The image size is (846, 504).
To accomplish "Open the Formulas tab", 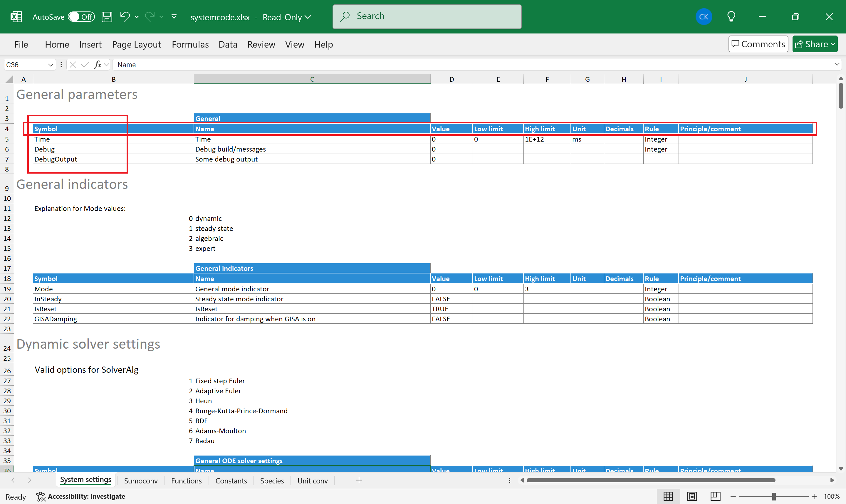I will coord(190,44).
